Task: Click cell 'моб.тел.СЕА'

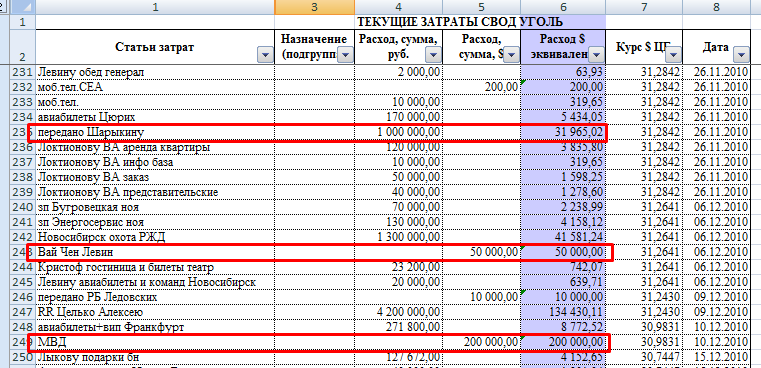Action: [x=155, y=87]
